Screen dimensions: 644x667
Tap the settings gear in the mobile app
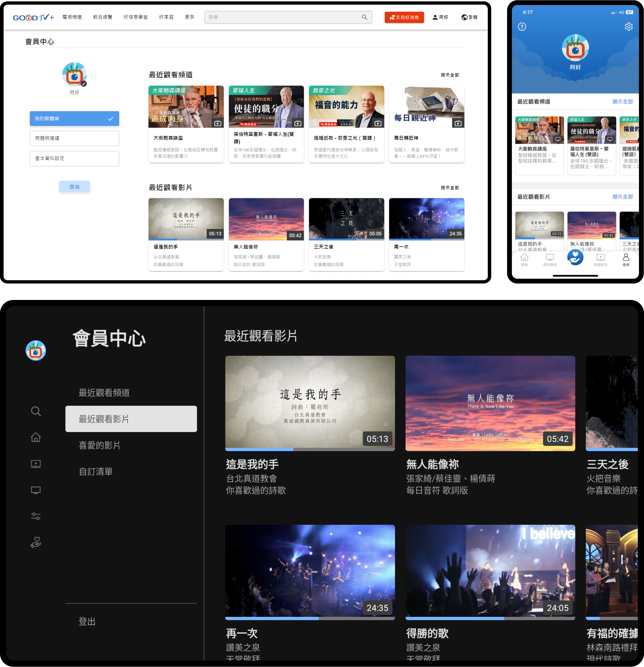628,26
